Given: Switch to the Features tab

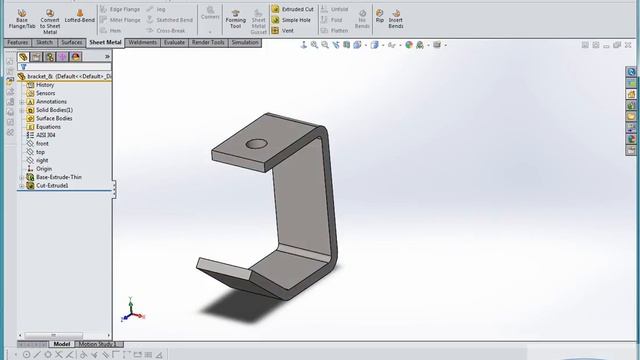Looking at the screenshot, I should pyautogui.click(x=18, y=42).
